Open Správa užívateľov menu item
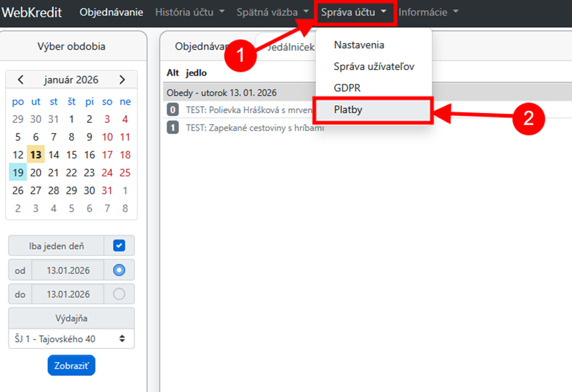 [x=373, y=67]
